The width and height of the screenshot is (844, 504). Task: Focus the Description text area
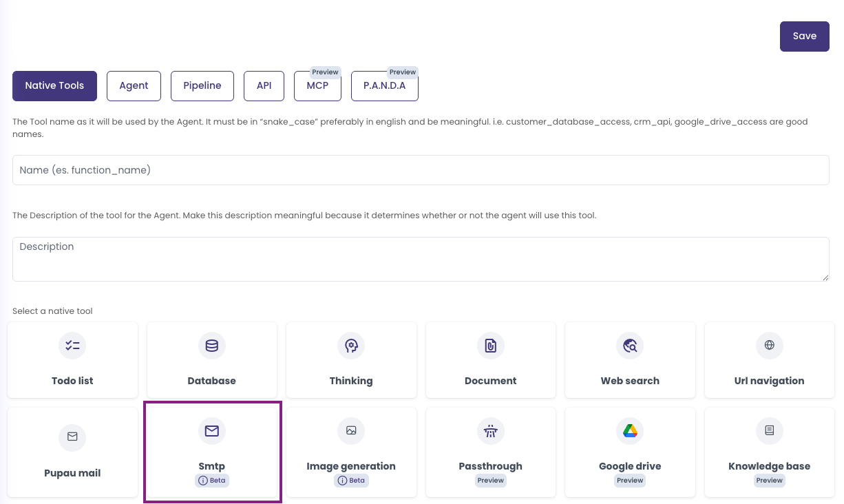(421, 260)
